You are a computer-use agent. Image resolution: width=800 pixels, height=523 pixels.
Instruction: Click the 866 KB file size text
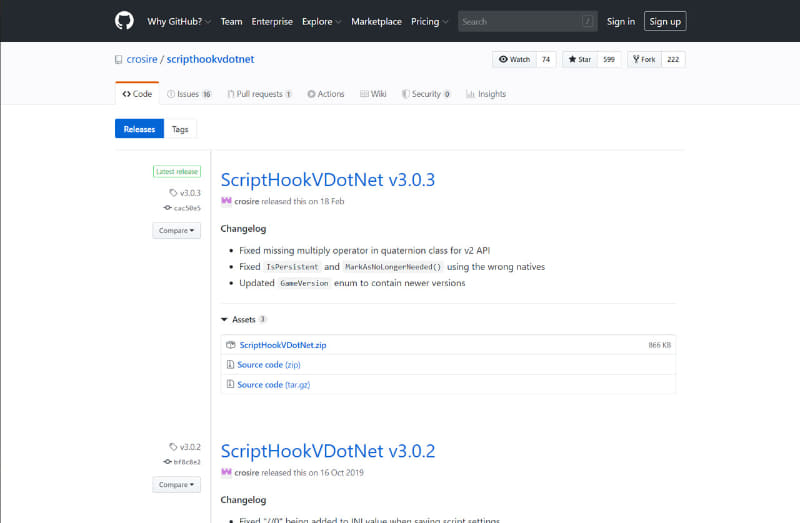click(x=659, y=345)
